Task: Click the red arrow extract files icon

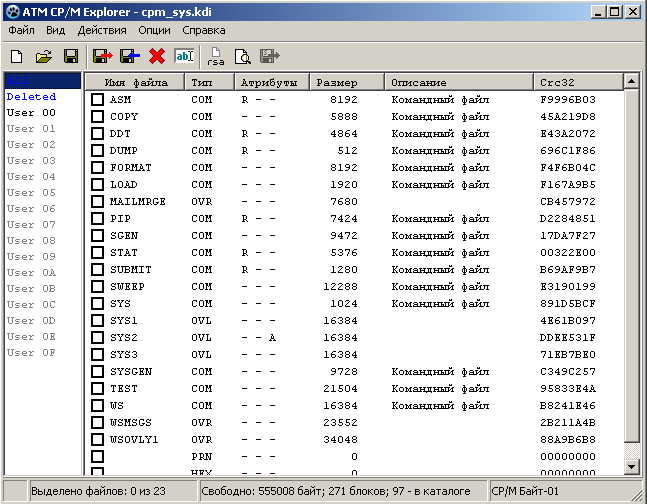Action: (102, 56)
